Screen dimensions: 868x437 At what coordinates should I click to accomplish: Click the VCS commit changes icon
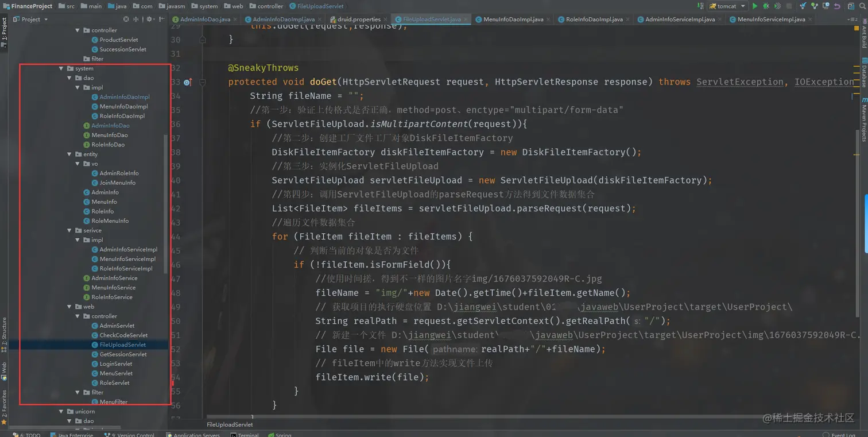click(815, 6)
